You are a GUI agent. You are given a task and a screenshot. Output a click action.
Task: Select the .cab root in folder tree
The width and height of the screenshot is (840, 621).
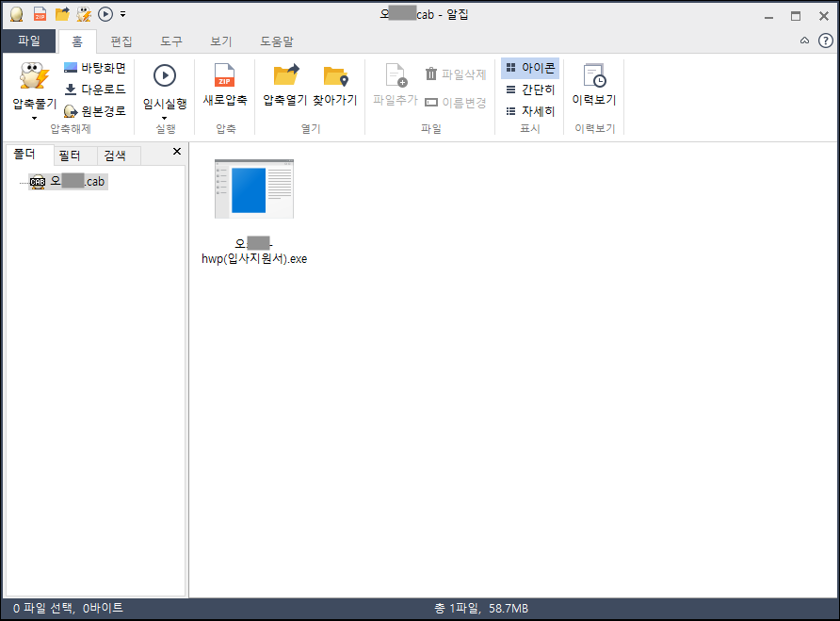tap(68, 181)
